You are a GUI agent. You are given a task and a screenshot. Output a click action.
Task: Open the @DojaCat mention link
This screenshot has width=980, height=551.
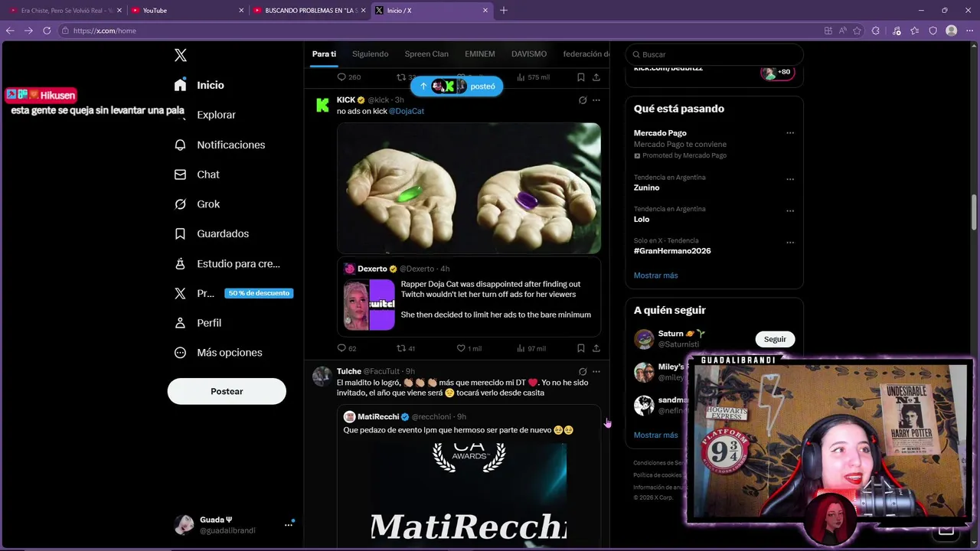[x=407, y=111]
